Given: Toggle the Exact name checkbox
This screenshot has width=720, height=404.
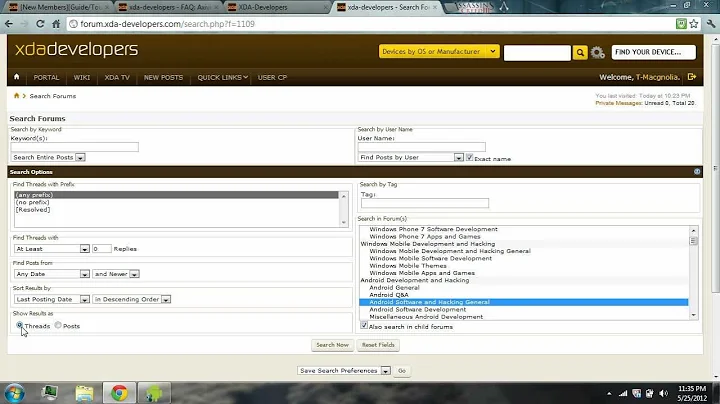Looking at the screenshot, I should 469,157.
